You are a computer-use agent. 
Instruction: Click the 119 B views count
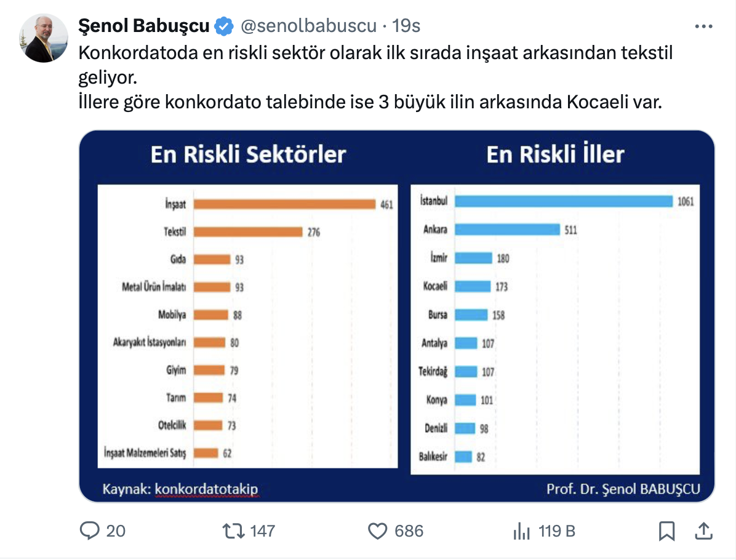click(557, 530)
